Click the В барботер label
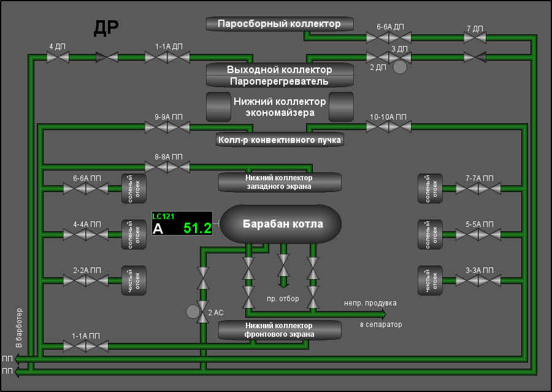 (x=18, y=328)
